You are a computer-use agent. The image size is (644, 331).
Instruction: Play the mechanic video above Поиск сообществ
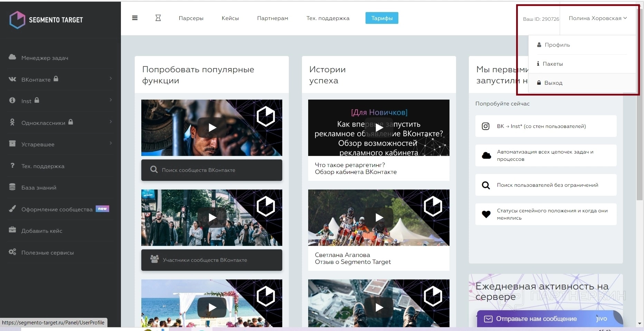tap(212, 128)
